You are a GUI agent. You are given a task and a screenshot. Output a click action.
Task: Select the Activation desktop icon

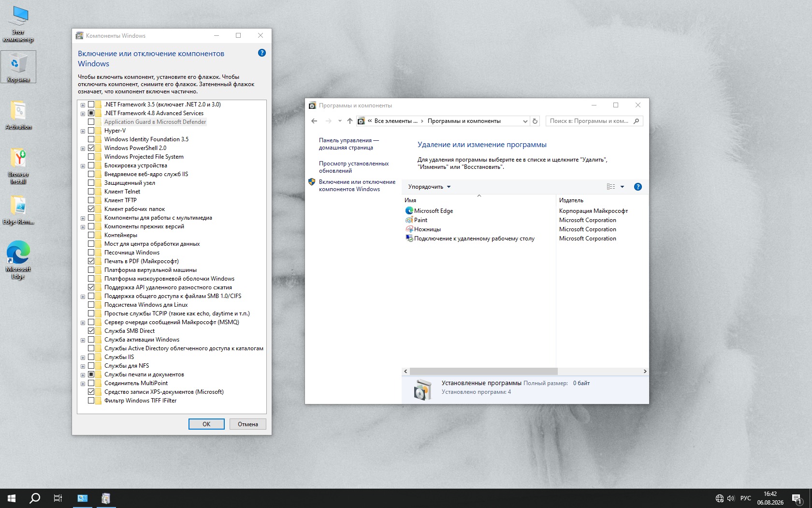(x=18, y=115)
